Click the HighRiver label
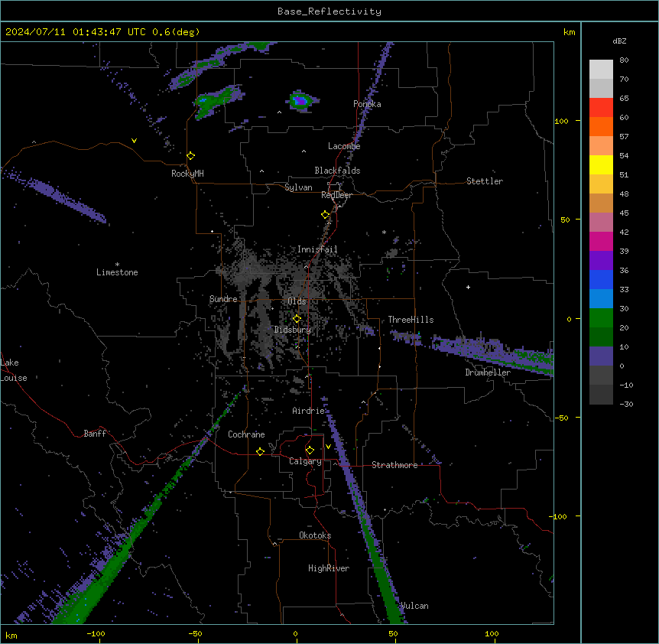 pyautogui.click(x=329, y=568)
